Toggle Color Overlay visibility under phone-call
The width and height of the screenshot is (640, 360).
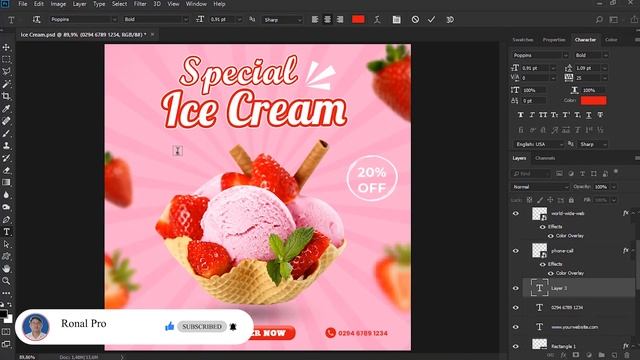pos(551,273)
